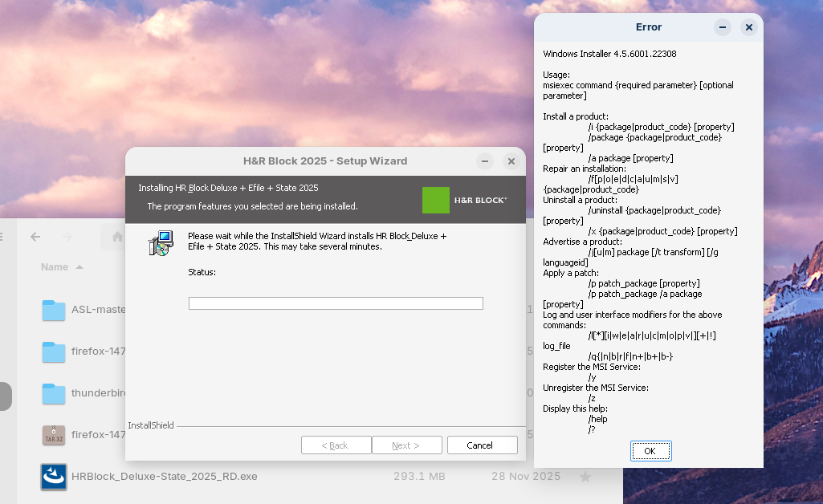Screen dimensions: 823x504
Task: Cancel the H&R Block setup wizard
Action: tap(482, 445)
